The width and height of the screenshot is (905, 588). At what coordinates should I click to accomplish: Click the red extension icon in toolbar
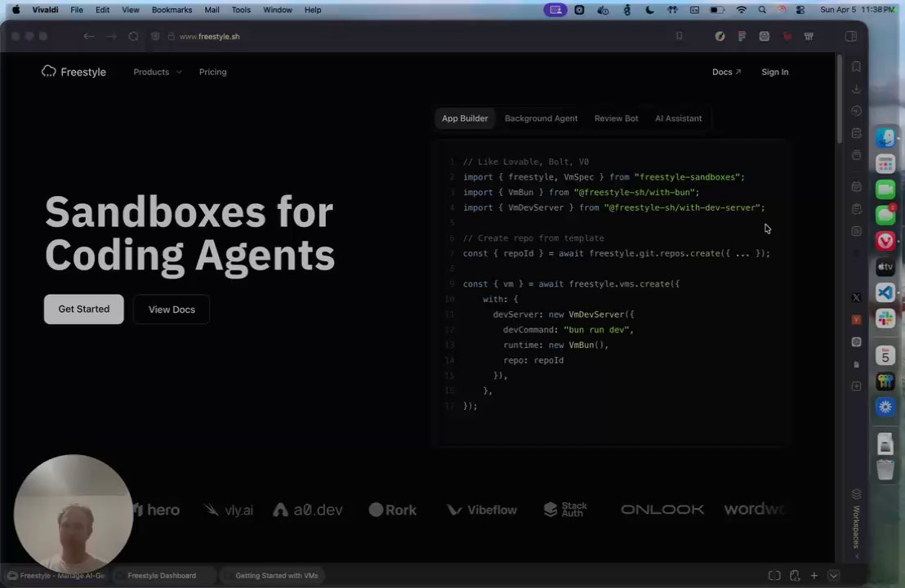787,37
